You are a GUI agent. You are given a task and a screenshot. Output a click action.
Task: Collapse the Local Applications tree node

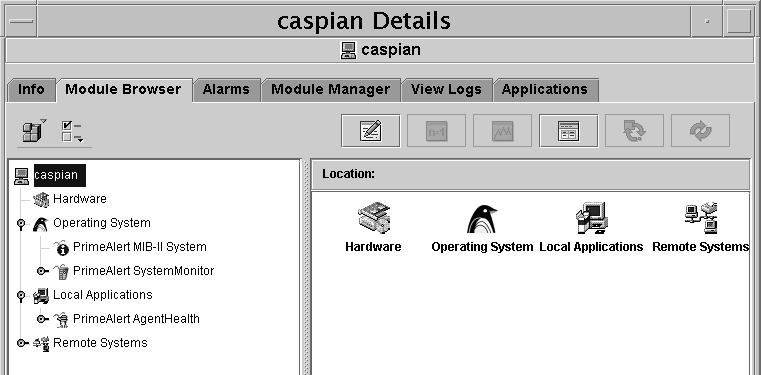[21, 295]
